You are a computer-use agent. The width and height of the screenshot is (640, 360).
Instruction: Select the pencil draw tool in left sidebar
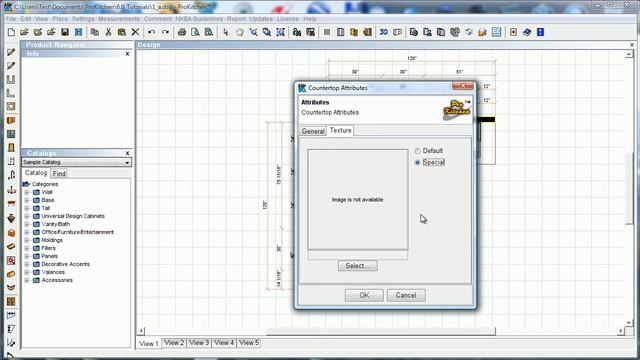pyautogui.click(x=11, y=52)
